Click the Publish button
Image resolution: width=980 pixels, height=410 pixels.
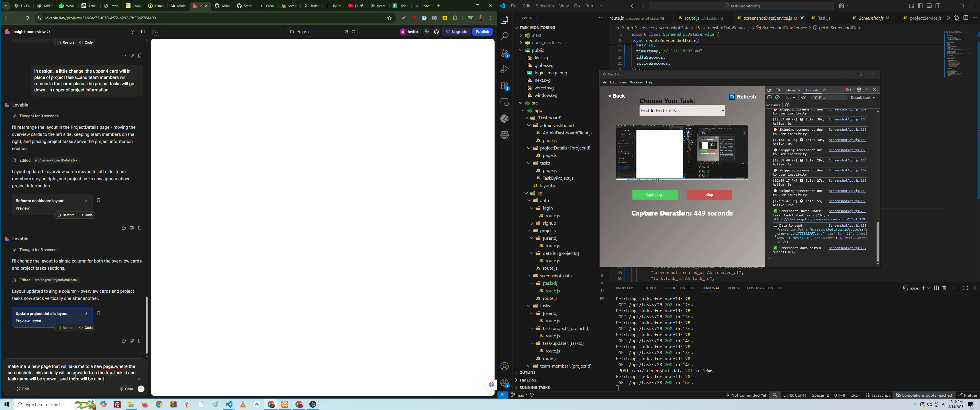(x=482, y=32)
